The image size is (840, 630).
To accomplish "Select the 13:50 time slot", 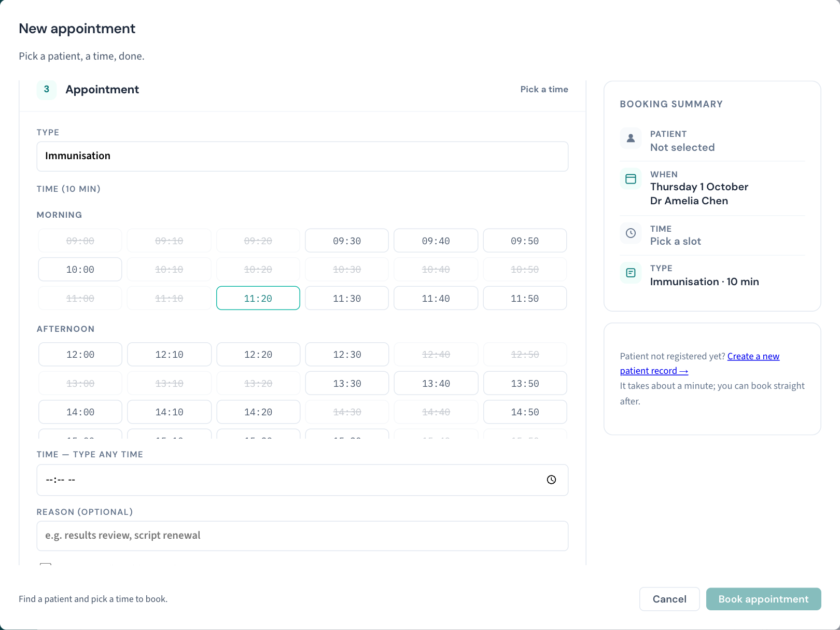I will click(525, 383).
